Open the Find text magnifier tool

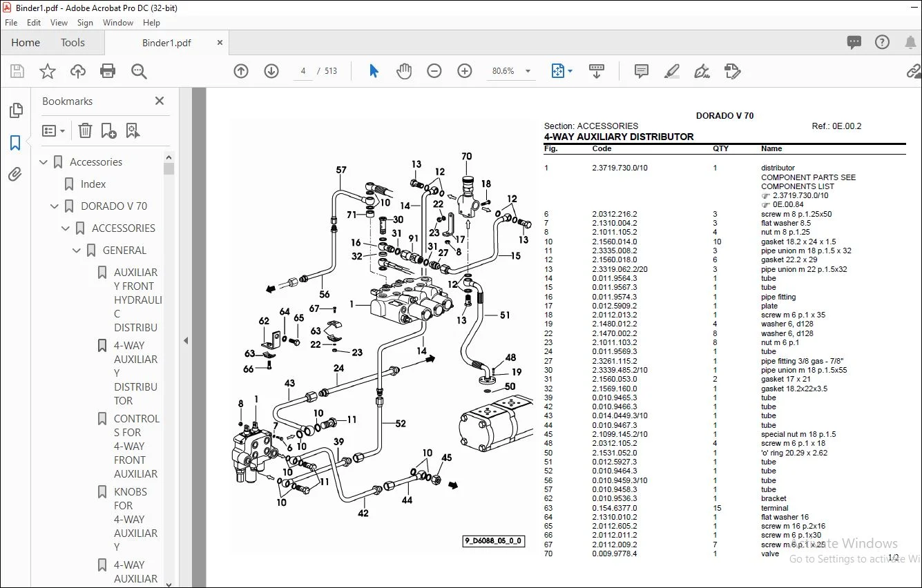tap(139, 71)
